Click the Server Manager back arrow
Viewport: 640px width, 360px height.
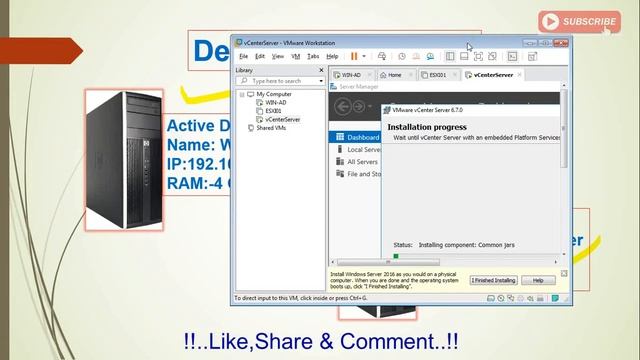[343, 107]
